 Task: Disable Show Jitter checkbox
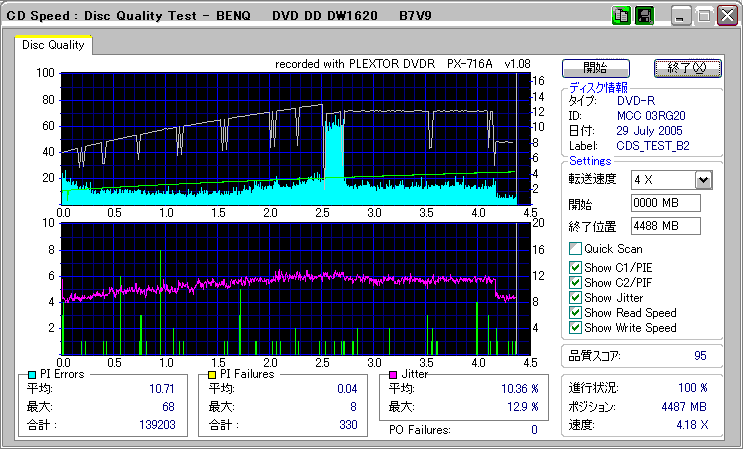tap(575, 298)
